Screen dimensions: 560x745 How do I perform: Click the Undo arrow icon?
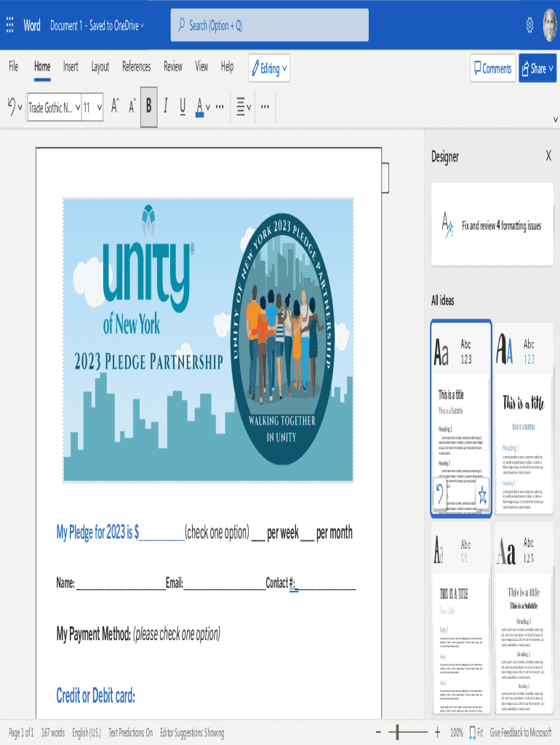(11, 107)
